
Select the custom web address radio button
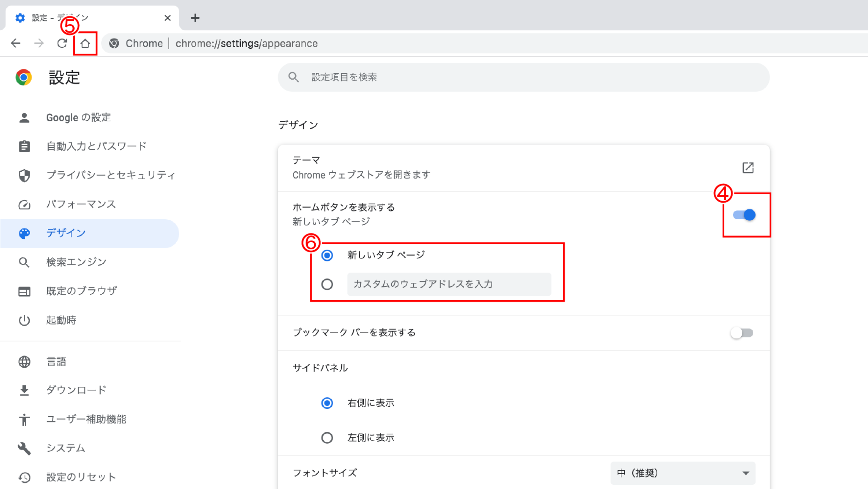tap(327, 284)
